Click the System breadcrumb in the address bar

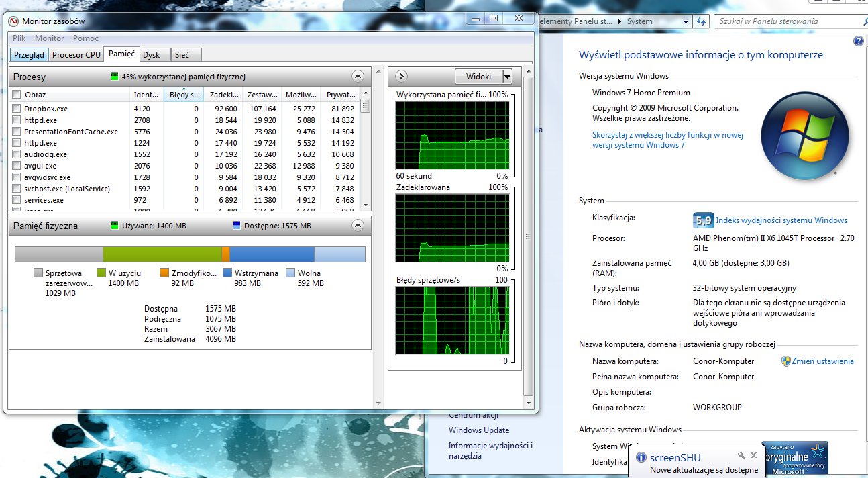coord(639,21)
